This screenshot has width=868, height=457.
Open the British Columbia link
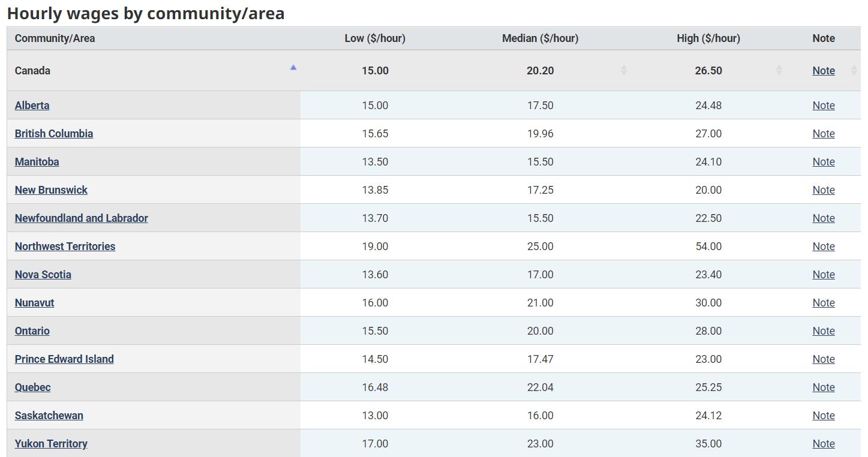coord(54,133)
